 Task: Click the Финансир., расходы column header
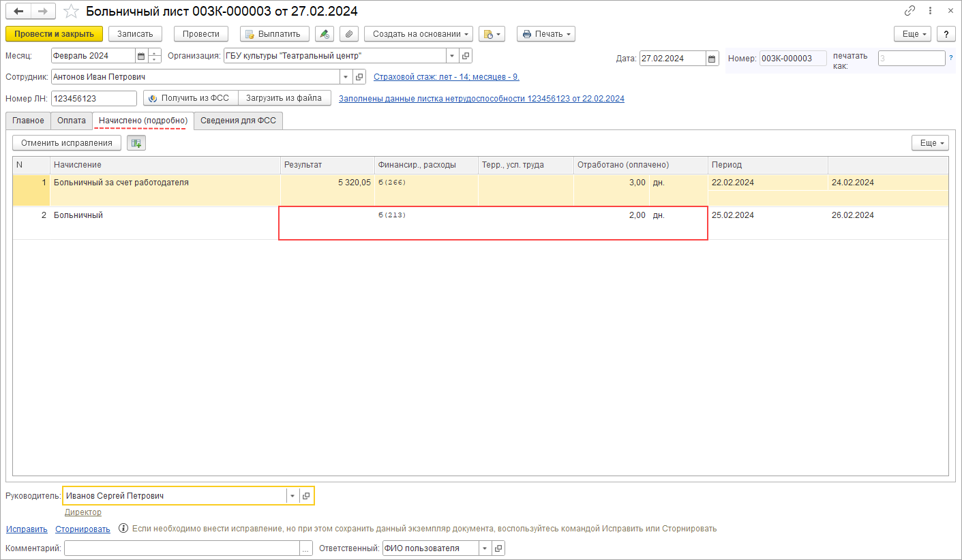point(426,165)
